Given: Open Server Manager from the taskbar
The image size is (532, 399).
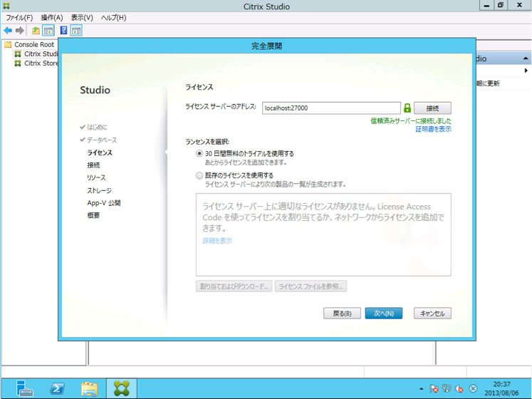Looking at the screenshot, I should click(24, 388).
